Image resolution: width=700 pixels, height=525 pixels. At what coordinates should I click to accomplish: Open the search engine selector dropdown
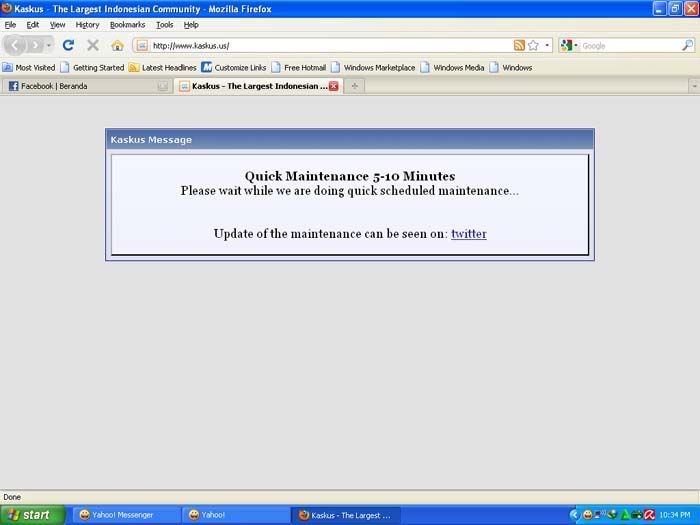point(569,45)
